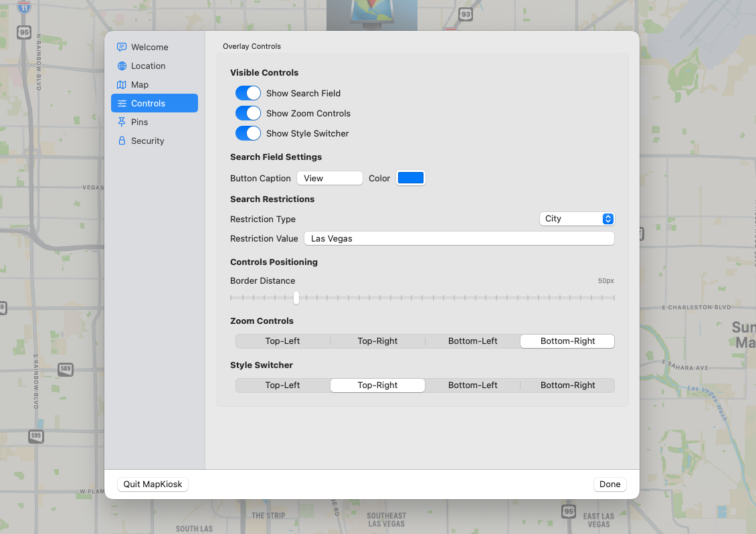The width and height of the screenshot is (756, 534).
Task: Click the Pins pushpin icon in sidebar
Action: [122, 122]
